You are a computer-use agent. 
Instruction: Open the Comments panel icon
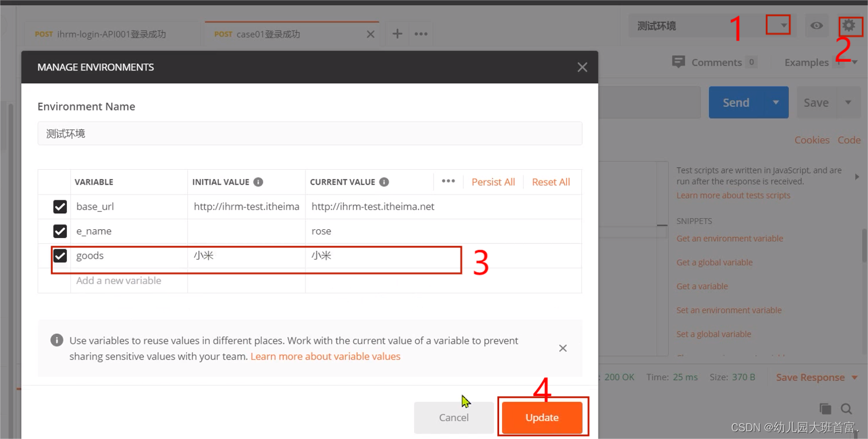coord(678,62)
